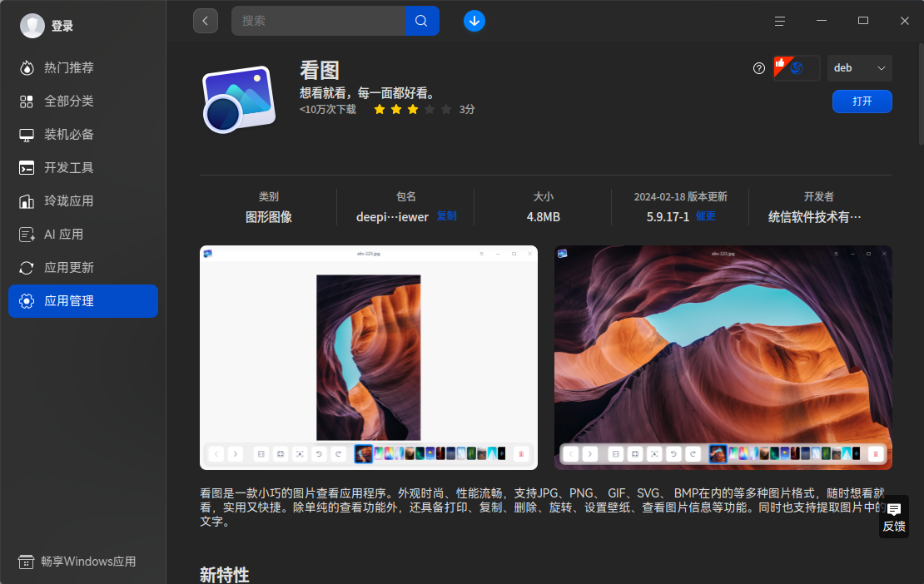Go to AI 应用 in the sidebar

click(83, 235)
